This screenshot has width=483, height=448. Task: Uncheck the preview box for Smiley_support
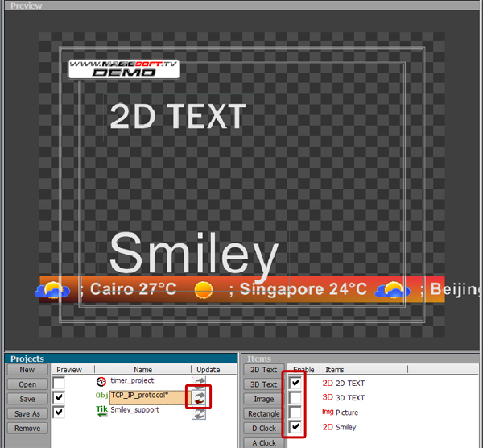click(59, 413)
